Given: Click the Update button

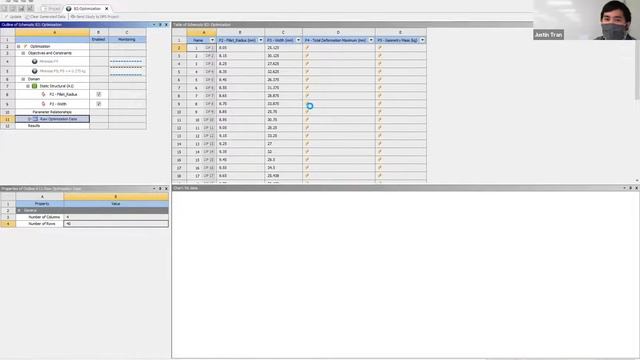Looking at the screenshot, I should tap(13, 17).
